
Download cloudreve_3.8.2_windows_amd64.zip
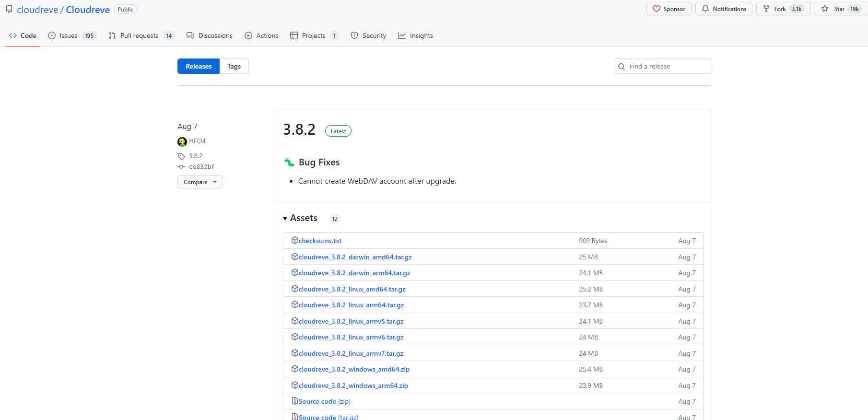(354, 369)
